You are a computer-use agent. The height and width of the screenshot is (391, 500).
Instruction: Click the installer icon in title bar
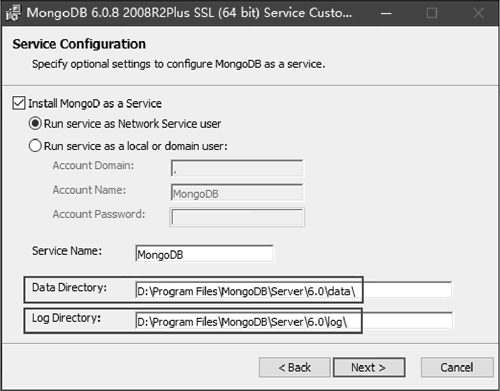click(x=13, y=13)
